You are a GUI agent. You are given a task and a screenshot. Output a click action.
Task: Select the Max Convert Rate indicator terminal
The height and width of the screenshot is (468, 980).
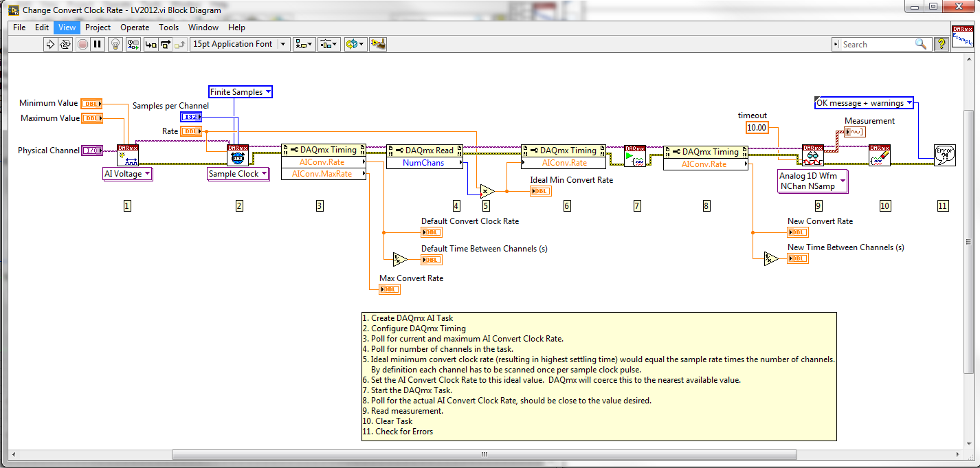390,289
